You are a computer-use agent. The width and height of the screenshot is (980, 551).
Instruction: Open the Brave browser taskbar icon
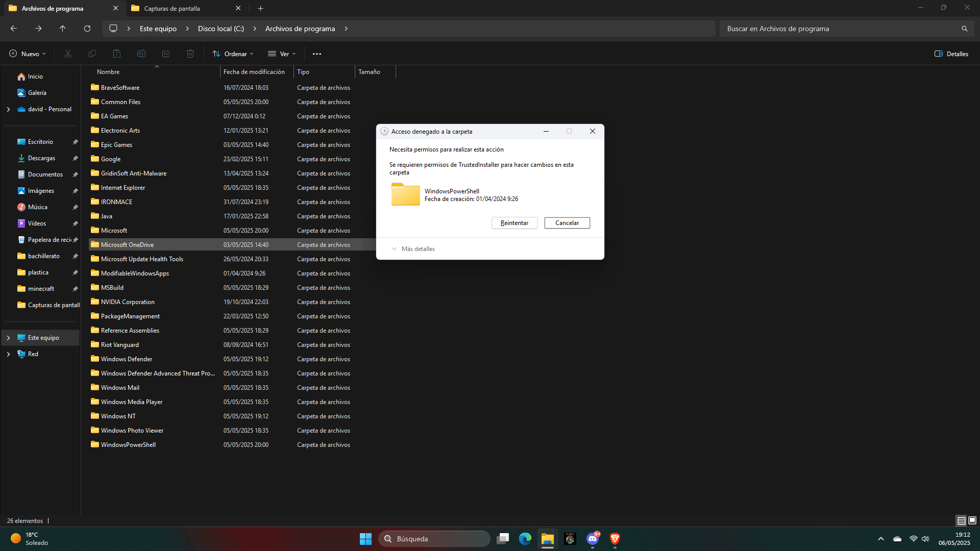(x=615, y=539)
